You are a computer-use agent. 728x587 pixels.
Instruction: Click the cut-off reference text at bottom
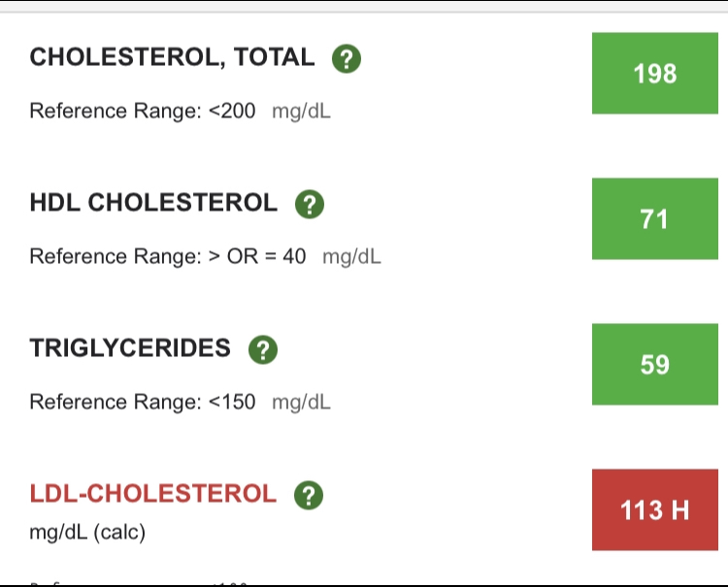[x=139, y=583]
